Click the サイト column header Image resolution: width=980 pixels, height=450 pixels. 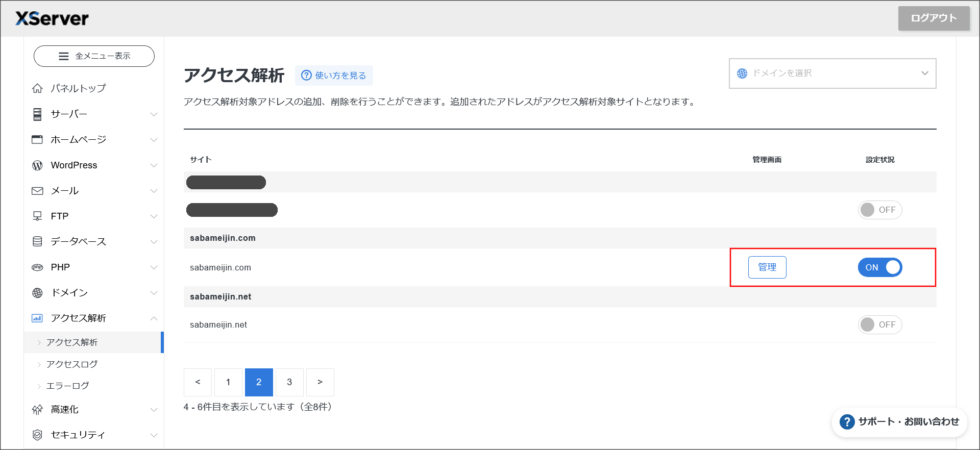[x=201, y=160]
